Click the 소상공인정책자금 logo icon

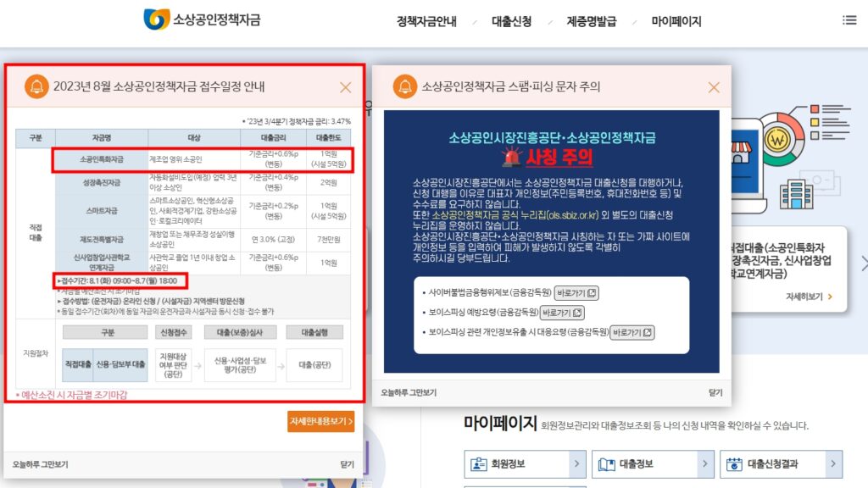(x=157, y=20)
